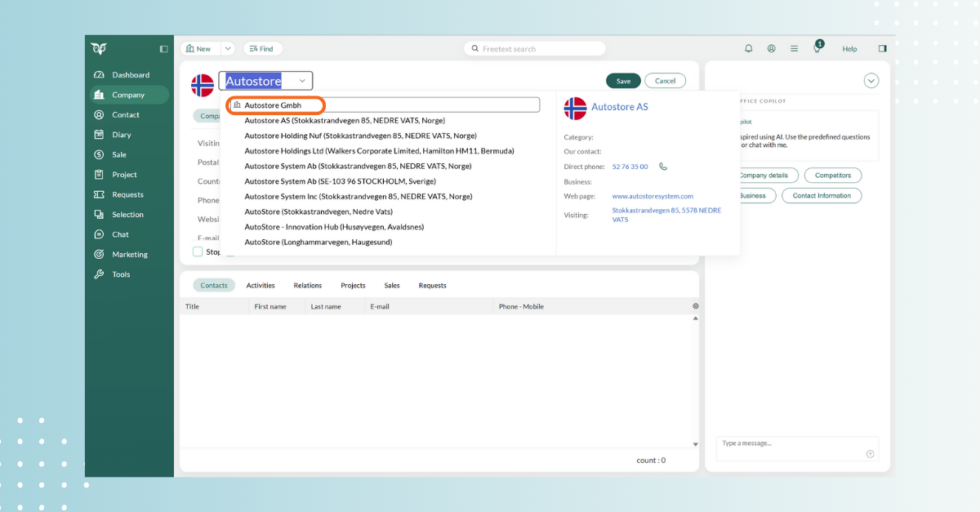This screenshot has width=980, height=512.
Task: Tick the Stop checkbox
Action: tap(198, 252)
